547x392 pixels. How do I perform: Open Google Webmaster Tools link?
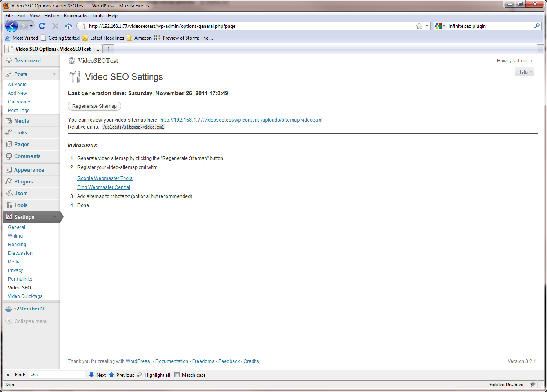tap(105, 178)
